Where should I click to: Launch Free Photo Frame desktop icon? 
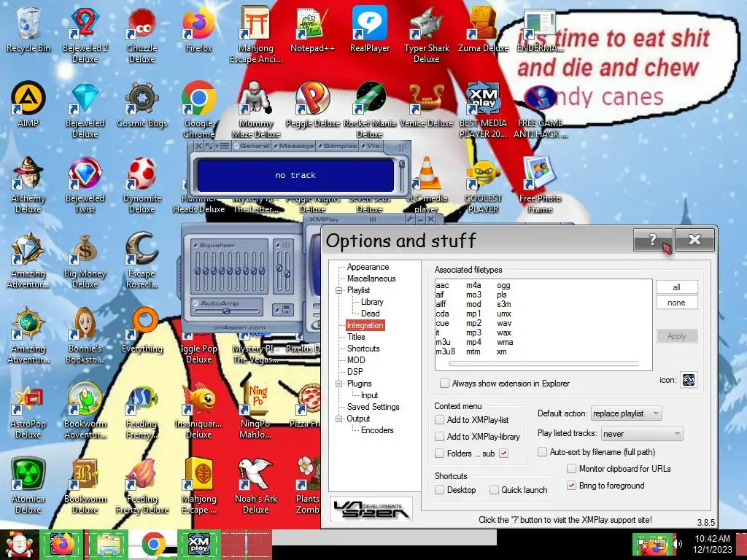[540, 184]
